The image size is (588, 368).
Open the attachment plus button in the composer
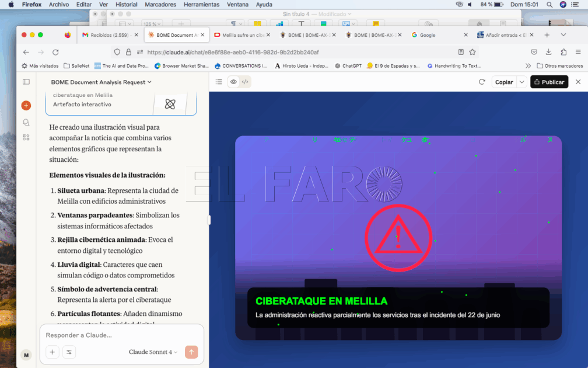coord(52,352)
